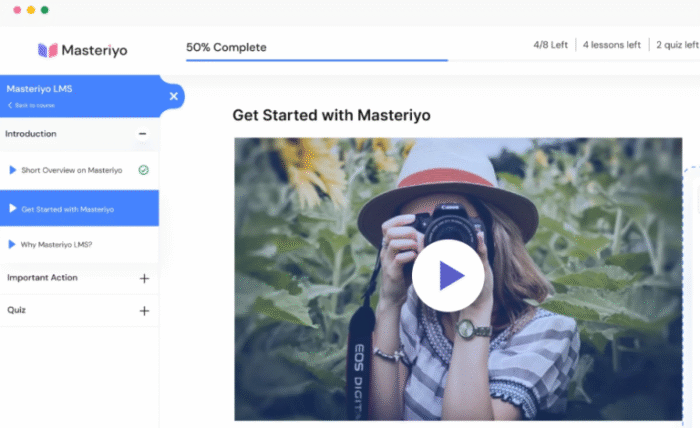Click the 2 quiz left indicator
This screenshot has width=700, height=428.
tap(677, 45)
